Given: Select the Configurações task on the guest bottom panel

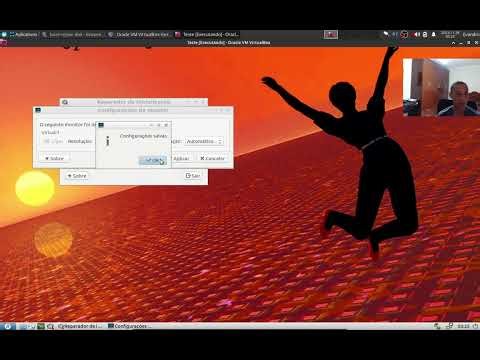Looking at the screenshot, I should coord(129,326).
